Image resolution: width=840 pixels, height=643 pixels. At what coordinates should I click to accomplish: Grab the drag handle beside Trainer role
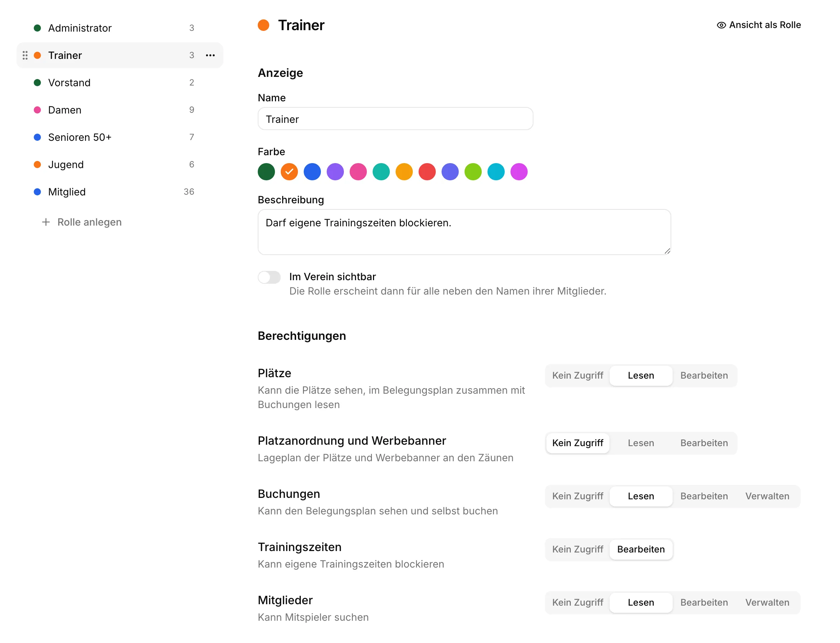pyautogui.click(x=25, y=55)
